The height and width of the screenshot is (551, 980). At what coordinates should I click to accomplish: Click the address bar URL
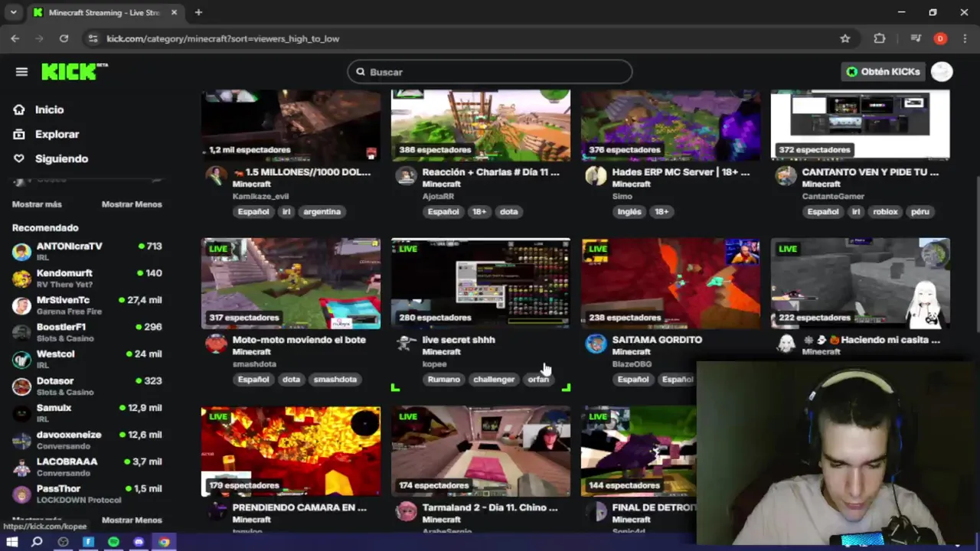click(223, 38)
